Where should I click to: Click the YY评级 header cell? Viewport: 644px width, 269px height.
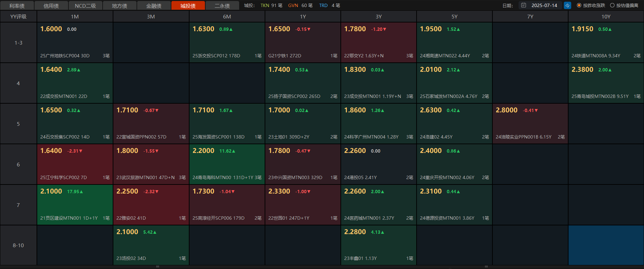18,16
